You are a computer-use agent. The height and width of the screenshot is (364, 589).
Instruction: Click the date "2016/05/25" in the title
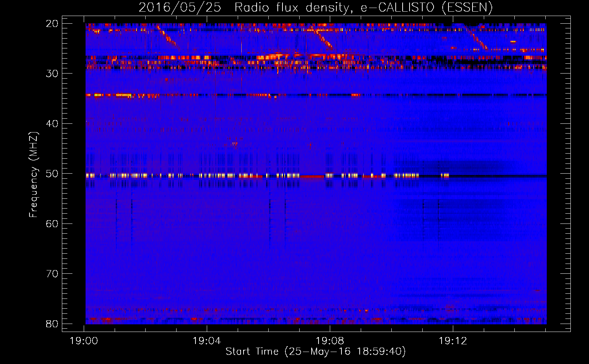[x=180, y=8]
